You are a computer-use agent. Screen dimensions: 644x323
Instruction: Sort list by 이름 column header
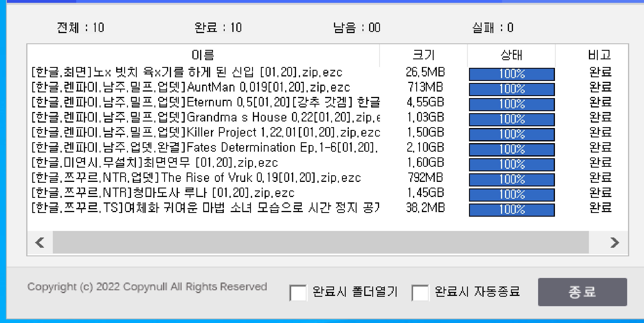203,55
